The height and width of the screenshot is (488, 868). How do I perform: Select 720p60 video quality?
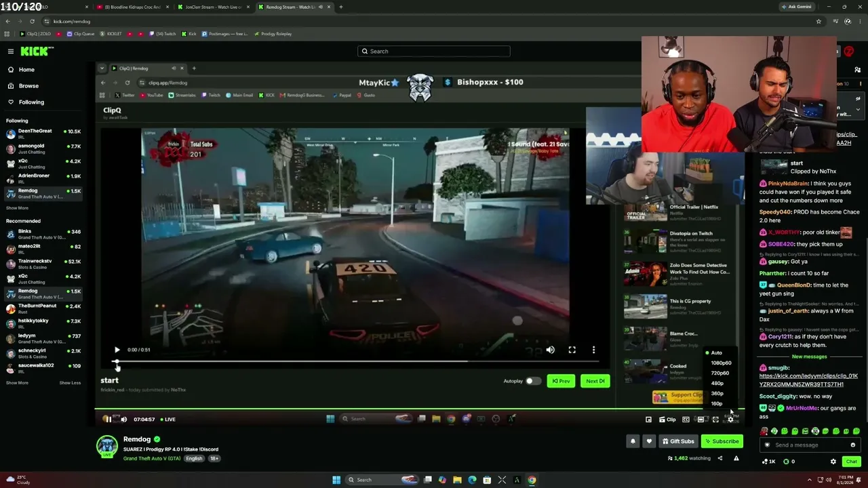click(x=719, y=373)
